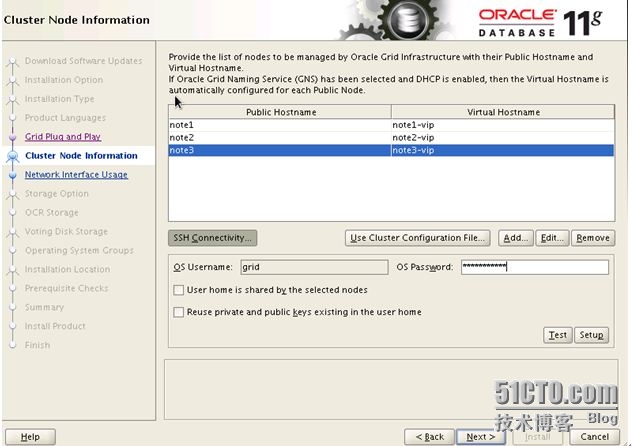632x446 pixels.
Task: Open the Grid Plug and Play step
Action: (x=63, y=137)
